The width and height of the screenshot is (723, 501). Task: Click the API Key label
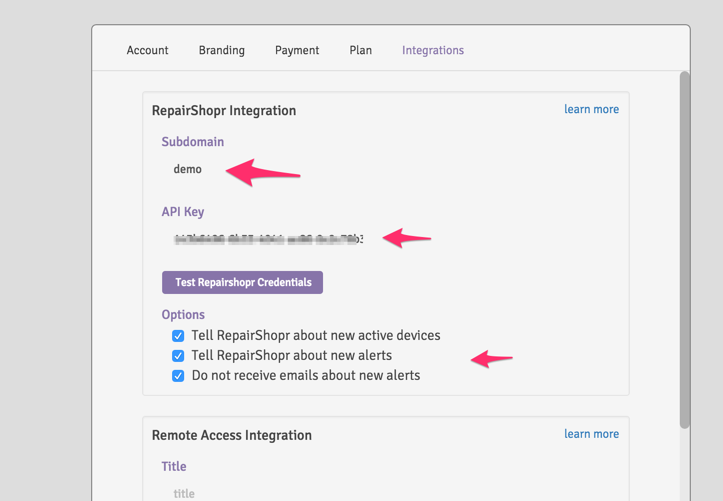[x=183, y=212]
